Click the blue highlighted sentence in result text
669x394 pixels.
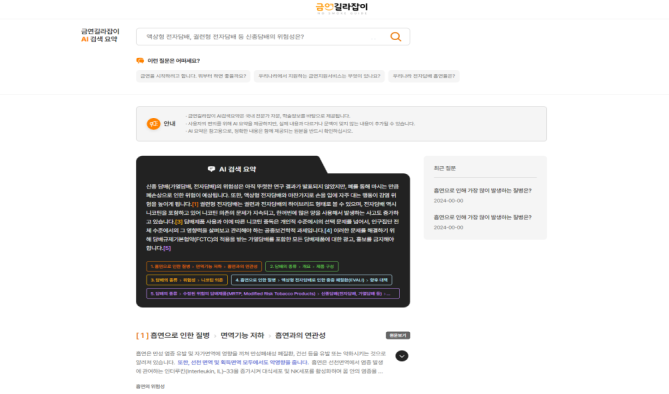click(242, 362)
